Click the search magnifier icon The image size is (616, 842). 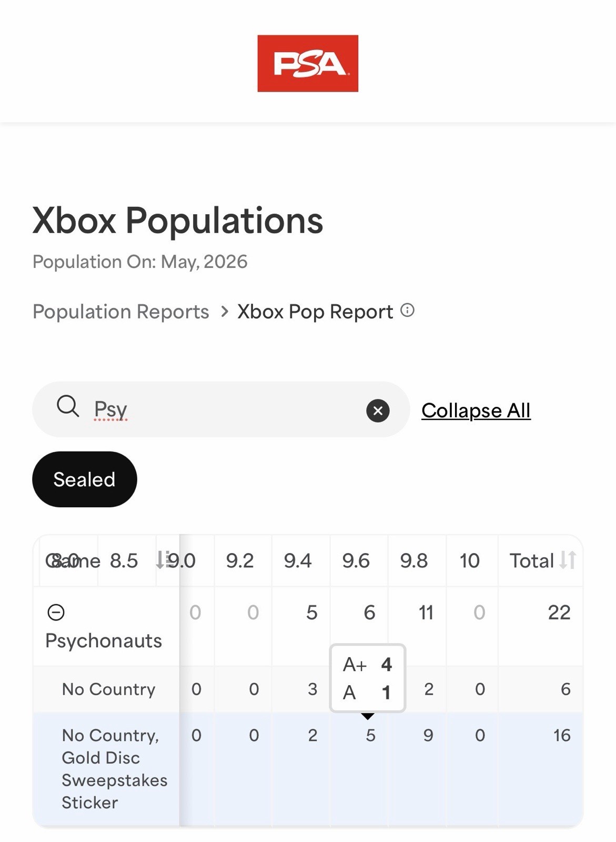[68, 407]
